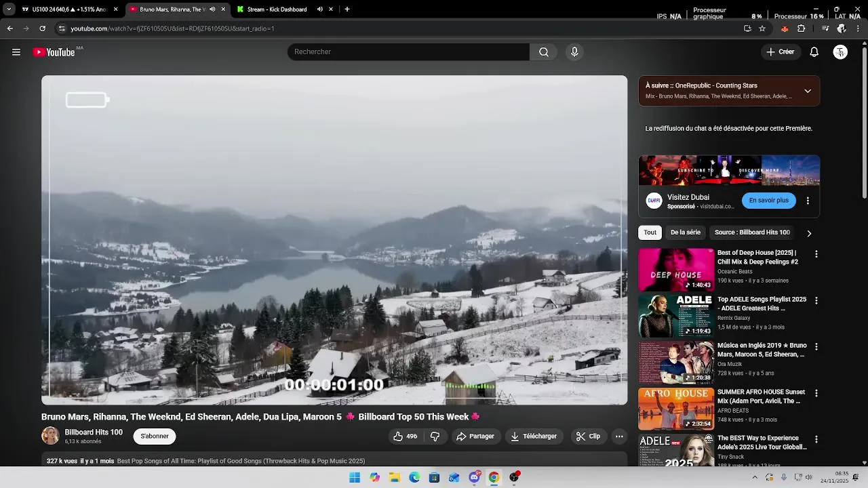The height and width of the screenshot is (488, 868).
Task: Open Música en Inglés 2019 thumbnail
Action: pos(676,363)
